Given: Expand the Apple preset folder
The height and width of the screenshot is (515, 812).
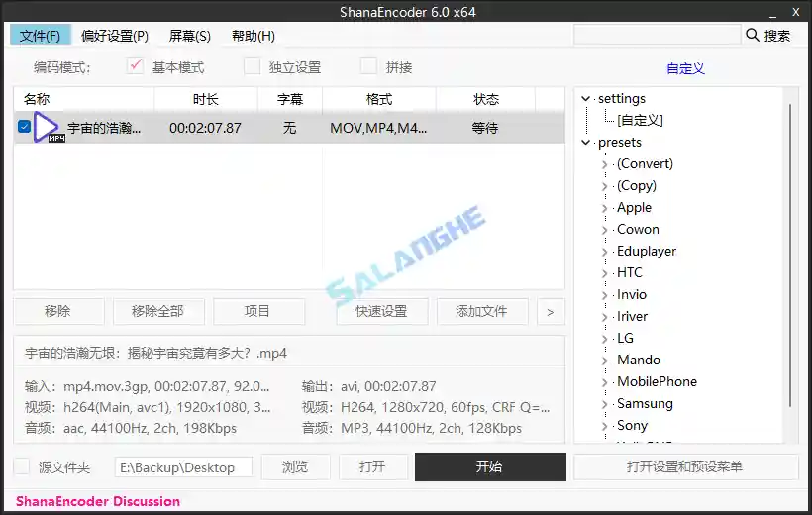Looking at the screenshot, I should click(604, 208).
